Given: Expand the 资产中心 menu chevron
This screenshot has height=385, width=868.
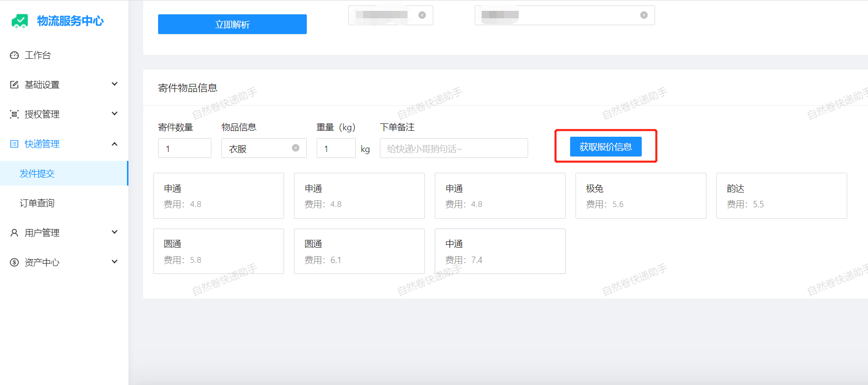Looking at the screenshot, I should coord(115,262).
